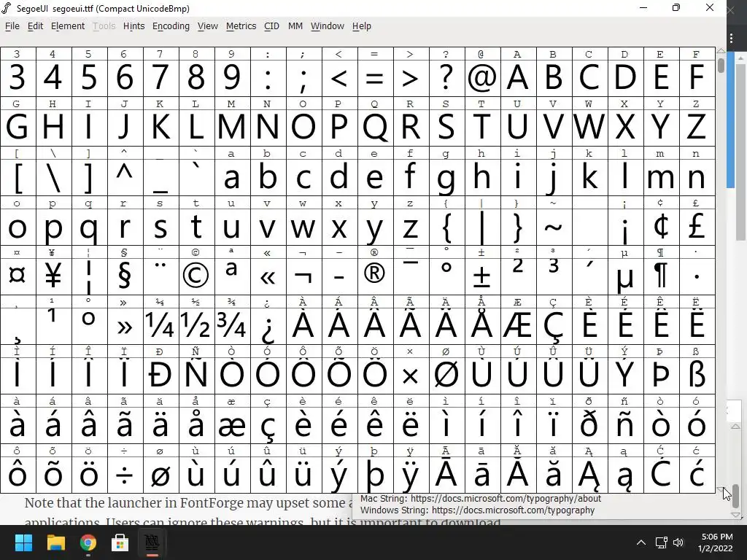Open the Windows Start menu

(x=23, y=542)
